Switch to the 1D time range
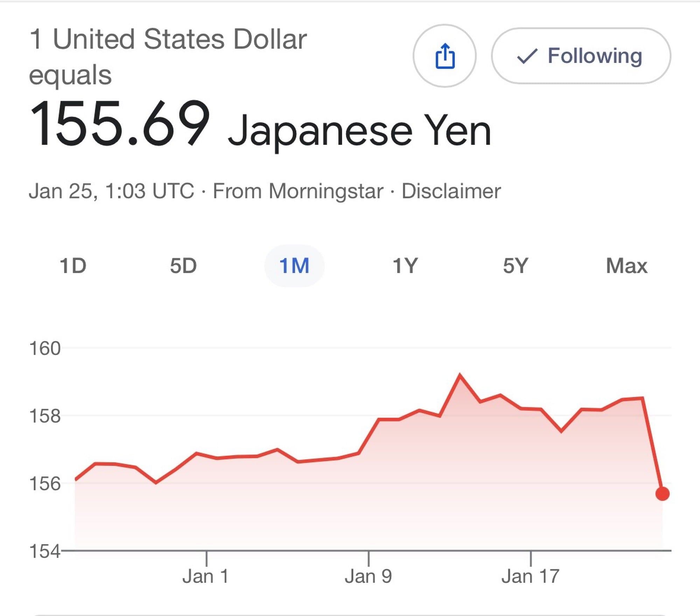 tap(73, 266)
